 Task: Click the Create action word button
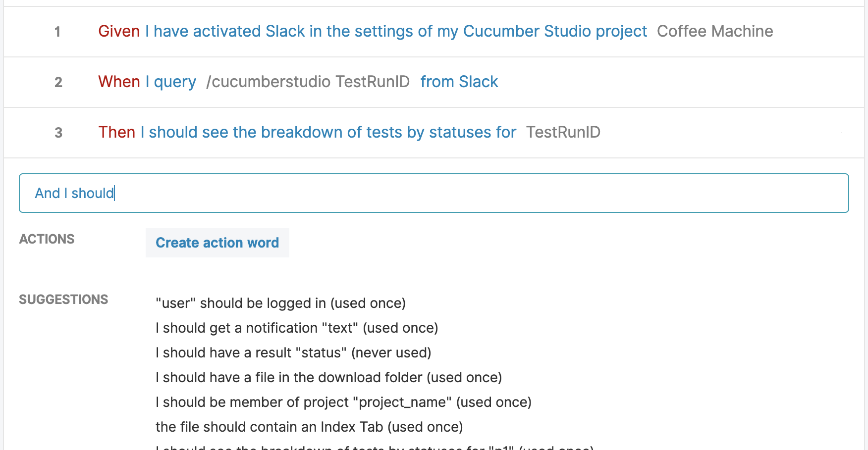pos(217,243)
